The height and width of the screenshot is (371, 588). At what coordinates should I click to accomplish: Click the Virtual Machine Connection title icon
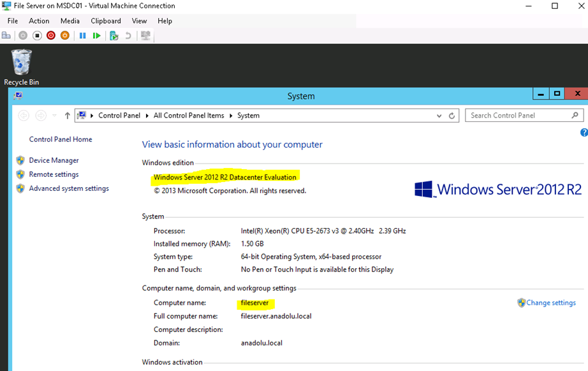[x=6, y=6]
